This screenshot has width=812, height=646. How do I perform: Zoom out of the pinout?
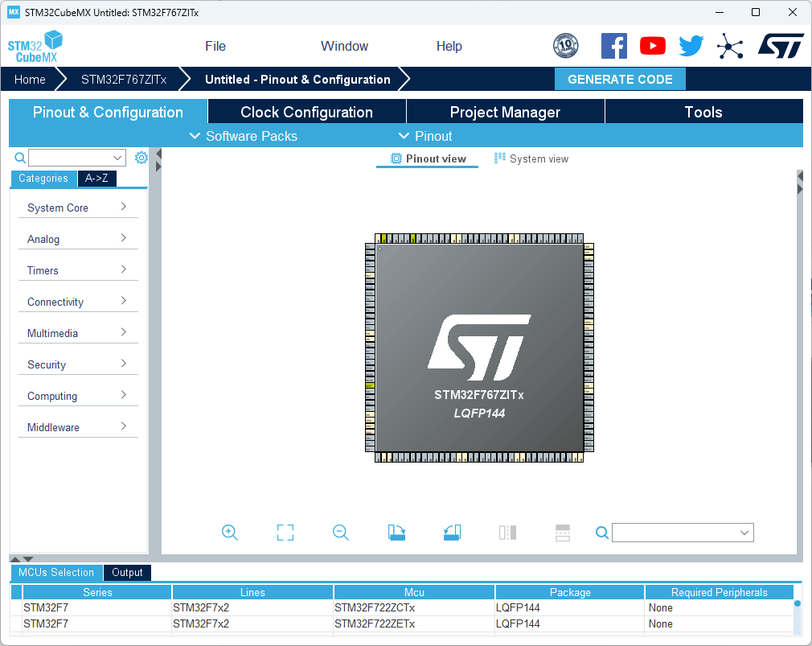click(341, 533)
